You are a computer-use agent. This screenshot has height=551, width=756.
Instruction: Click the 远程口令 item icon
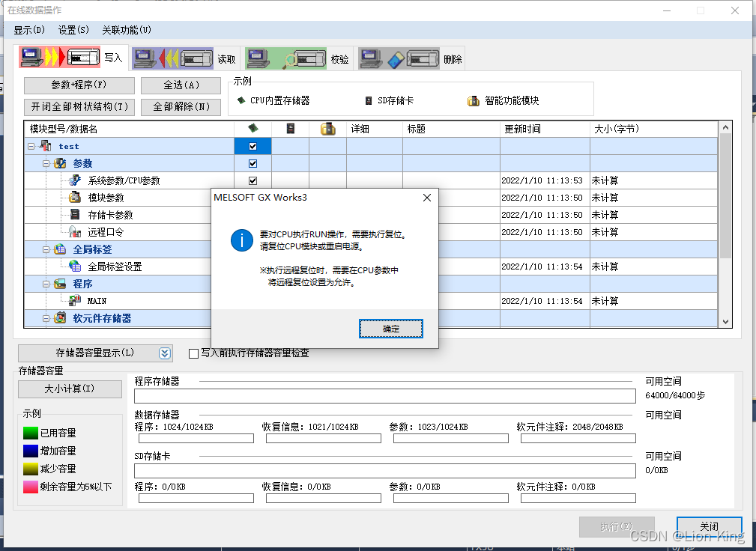point(75,231)
